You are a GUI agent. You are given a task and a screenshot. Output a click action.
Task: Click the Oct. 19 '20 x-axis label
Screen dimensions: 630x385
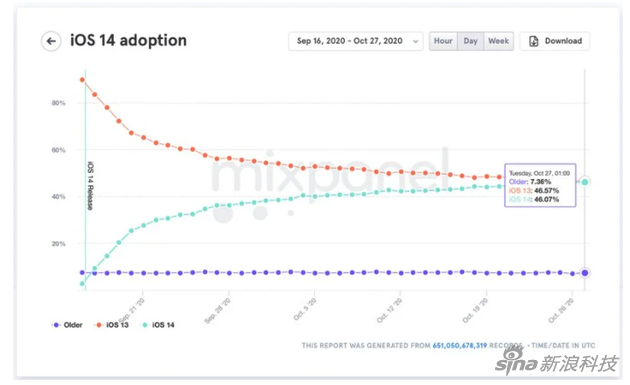click(x=475, y=310)
